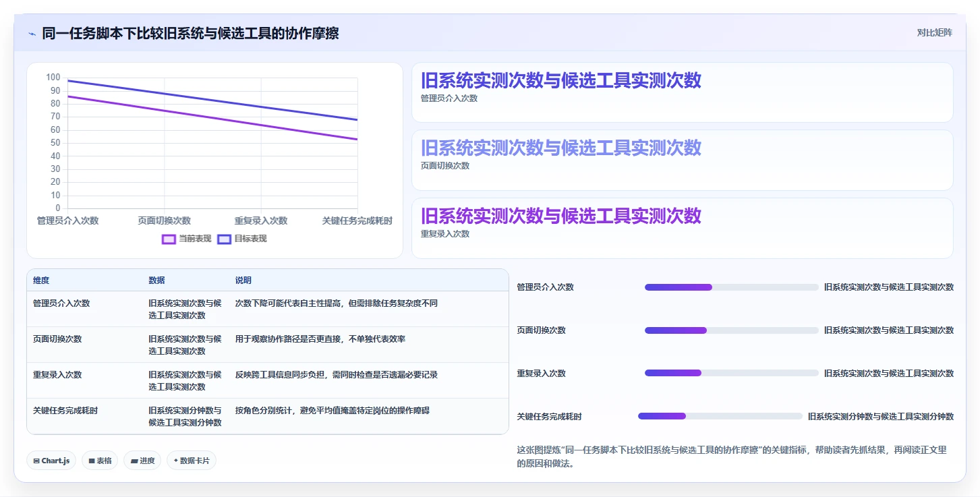The image size is (980, 497).
Task: Click the 关键任务完成耗时 progress bar
Action: tap(720, 416)
